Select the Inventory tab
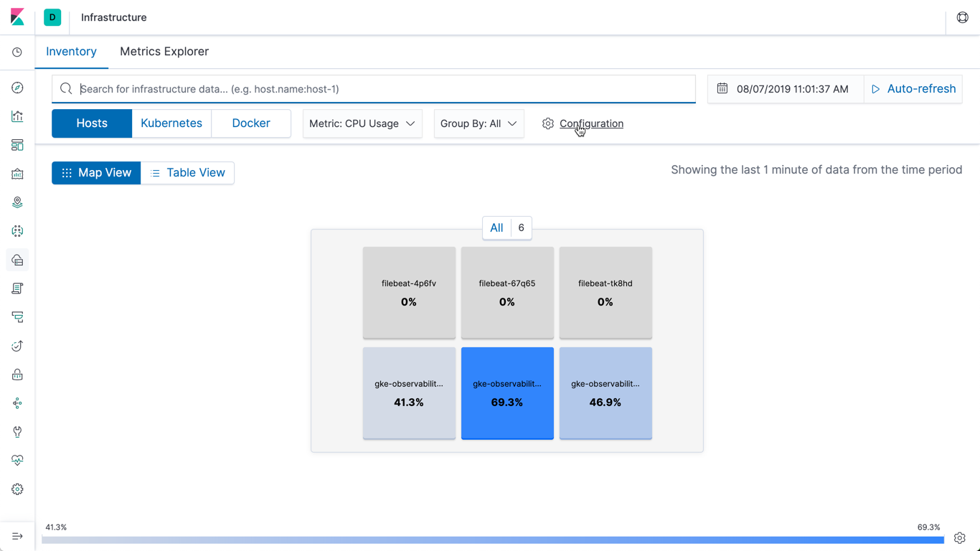This screenshot has height=551, width=980. 71,51
